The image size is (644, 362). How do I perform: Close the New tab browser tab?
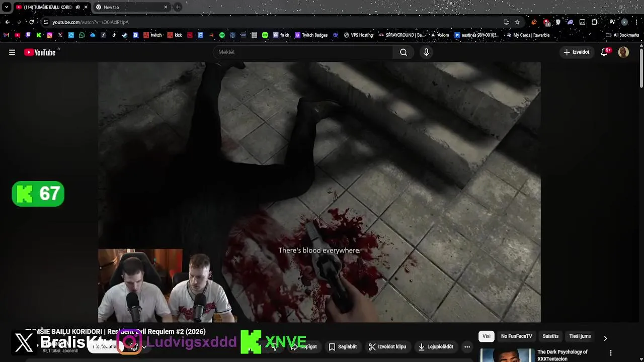click(166, 7)
